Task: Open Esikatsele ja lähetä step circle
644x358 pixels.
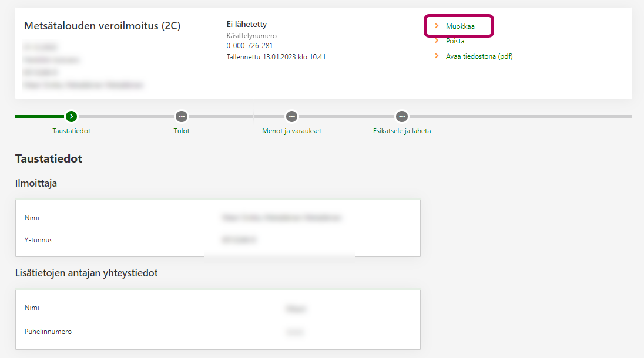Action: 402,116
